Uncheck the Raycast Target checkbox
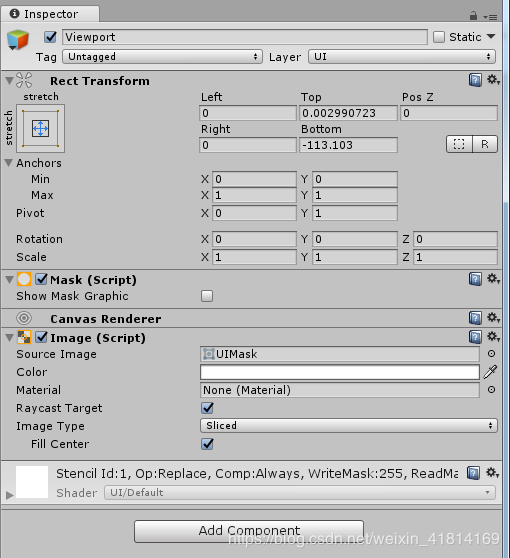This screenshot has height=558, width=510. [x=207, y=408]
